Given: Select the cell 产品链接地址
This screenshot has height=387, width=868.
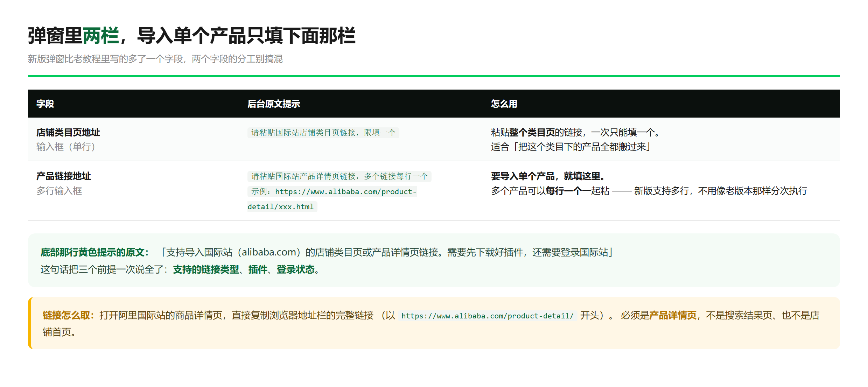Looking at the screenshot, I should click(64, 176).
